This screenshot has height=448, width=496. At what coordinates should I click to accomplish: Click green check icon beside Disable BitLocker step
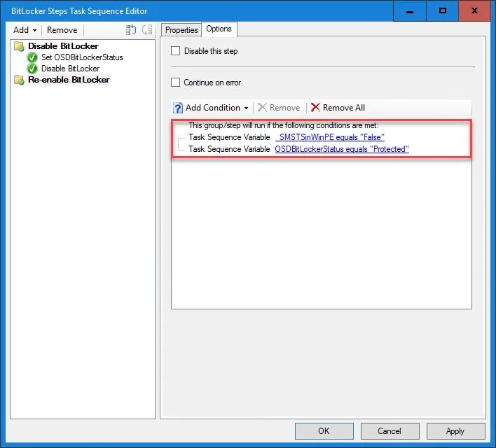32,69
